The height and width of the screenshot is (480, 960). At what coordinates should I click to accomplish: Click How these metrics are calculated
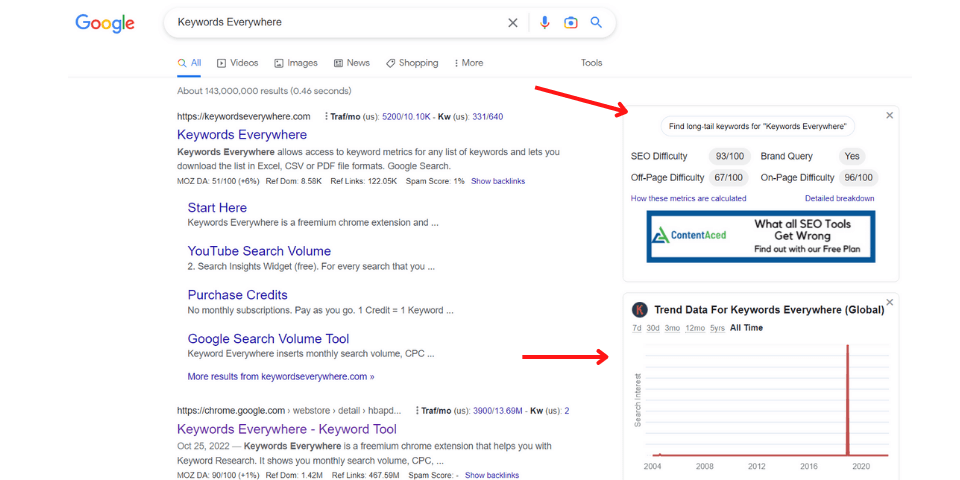click(688, 198)
